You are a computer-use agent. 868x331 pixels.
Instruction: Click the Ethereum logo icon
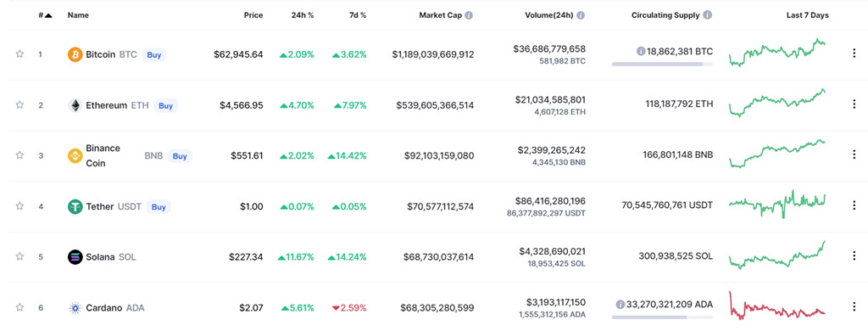(75, 104)
